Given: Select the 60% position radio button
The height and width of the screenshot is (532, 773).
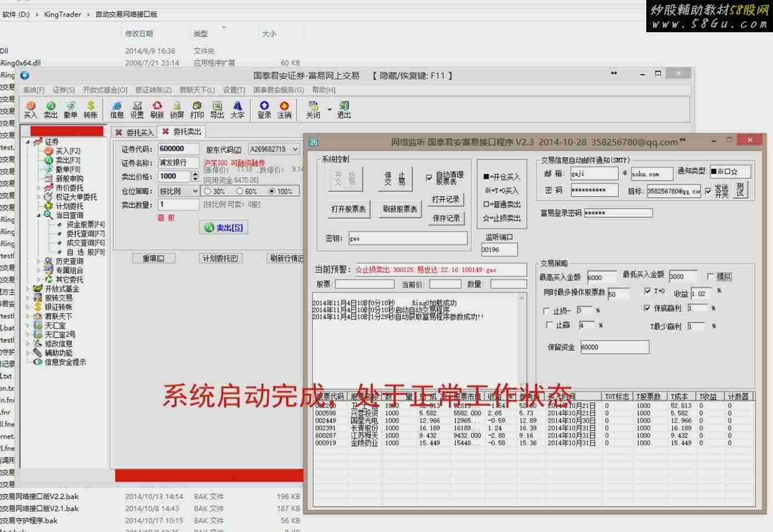Looking at the screenshot, I should 240,191.
